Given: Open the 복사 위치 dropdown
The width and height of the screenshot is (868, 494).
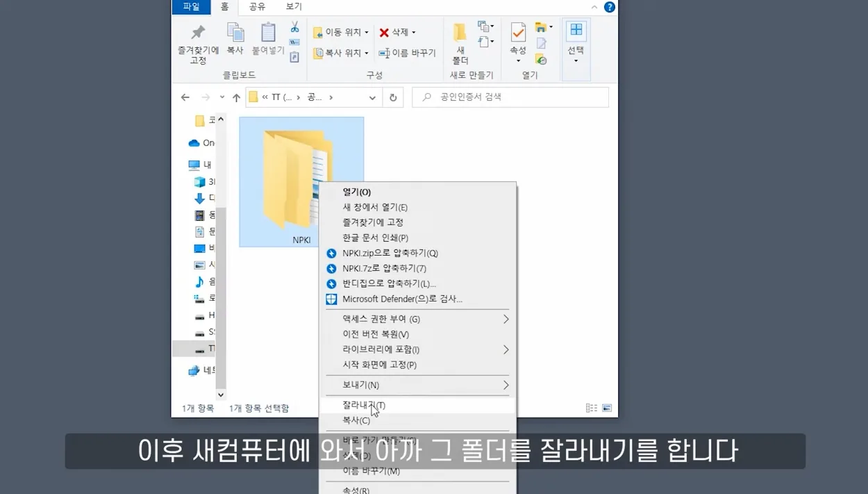Looking at the screenshot, I should (x=341, y=53).
